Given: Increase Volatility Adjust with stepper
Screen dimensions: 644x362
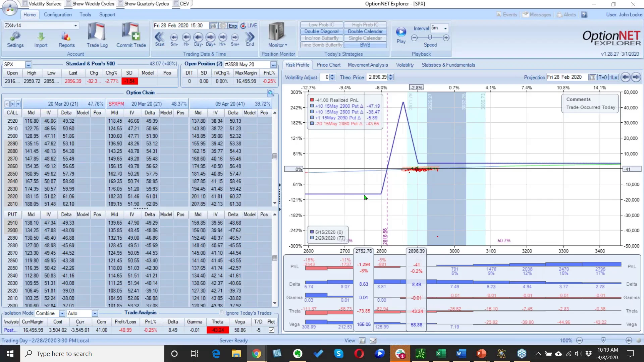Looking at the screenshot, I should click(332, 75).
